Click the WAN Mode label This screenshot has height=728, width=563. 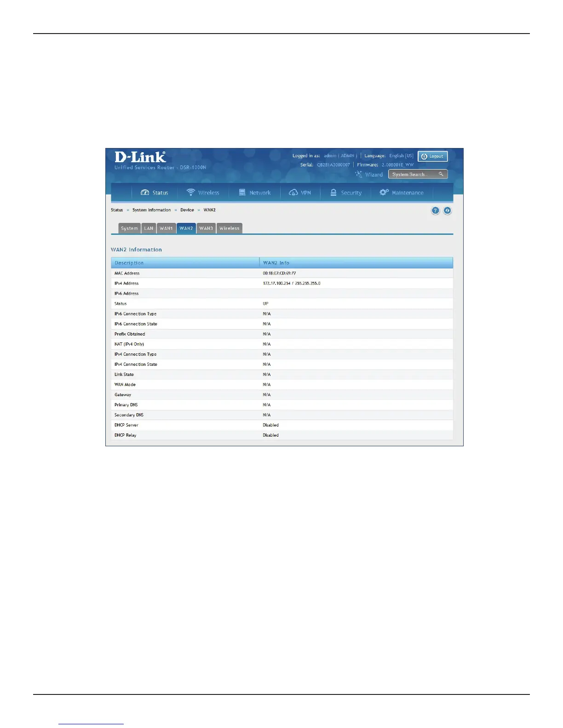[x=125, y=385]
